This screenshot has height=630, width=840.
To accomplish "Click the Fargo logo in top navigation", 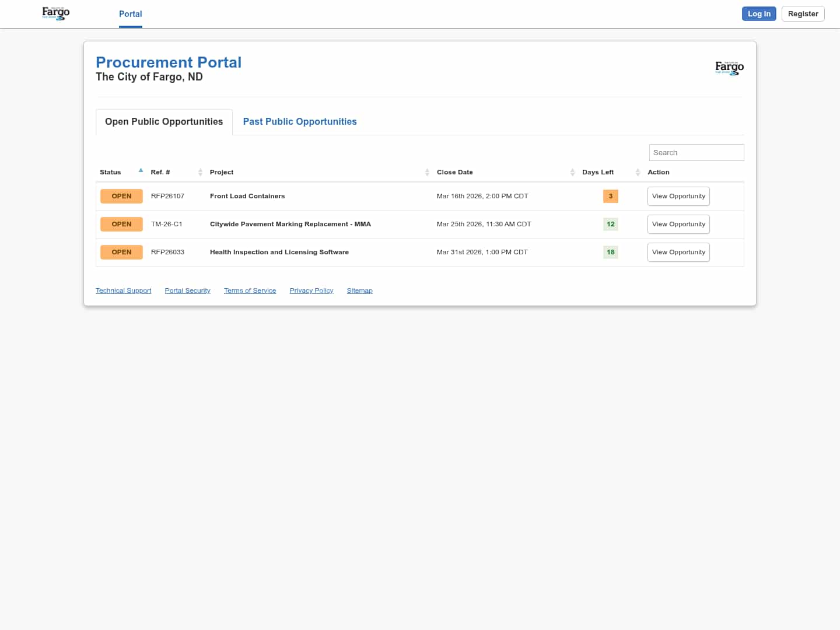I will [x=56, y=13].
